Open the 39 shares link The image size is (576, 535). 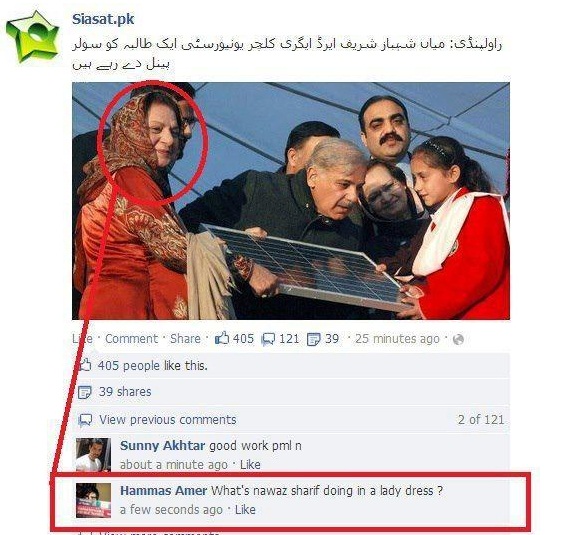tap(125, 392)
